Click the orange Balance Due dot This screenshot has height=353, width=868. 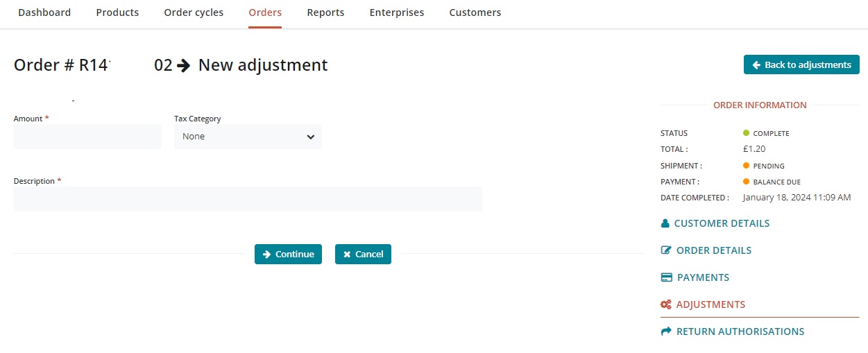747,181
